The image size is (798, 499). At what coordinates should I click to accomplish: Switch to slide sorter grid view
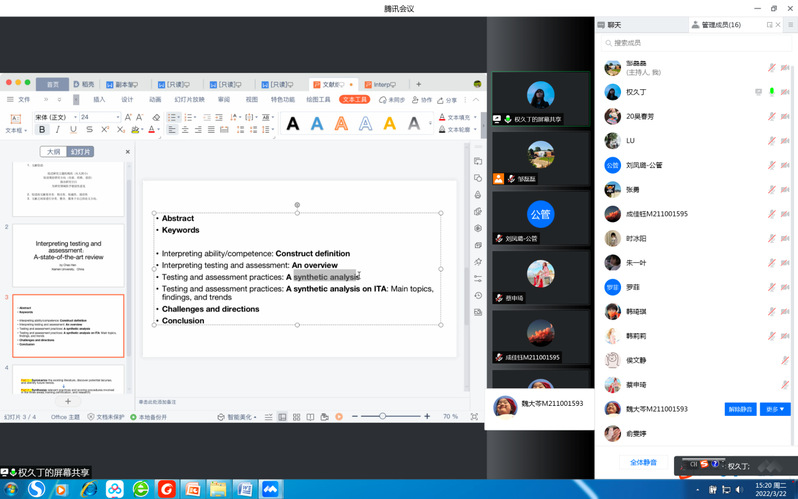(x=296, y=416)
